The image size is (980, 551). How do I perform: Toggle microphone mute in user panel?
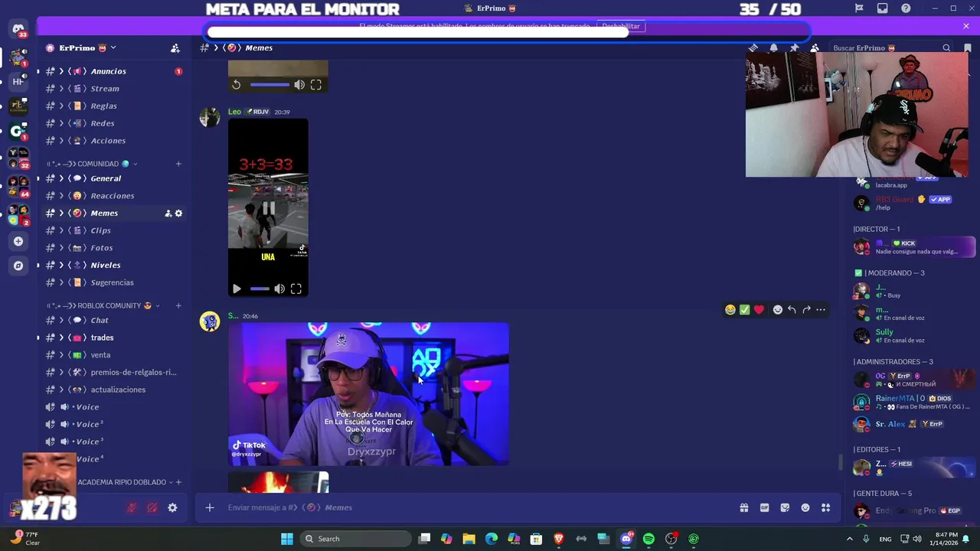[132, 507]
